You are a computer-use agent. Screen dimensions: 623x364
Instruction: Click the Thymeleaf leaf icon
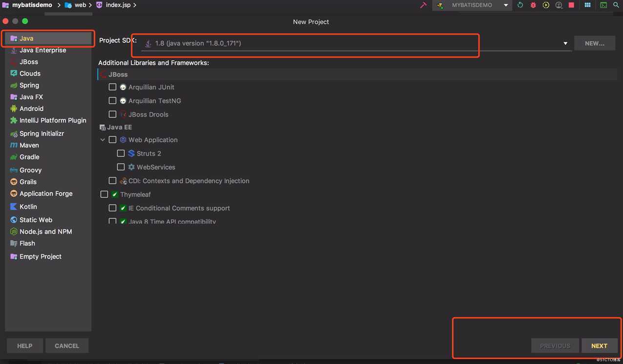click(x=115, y=194)
